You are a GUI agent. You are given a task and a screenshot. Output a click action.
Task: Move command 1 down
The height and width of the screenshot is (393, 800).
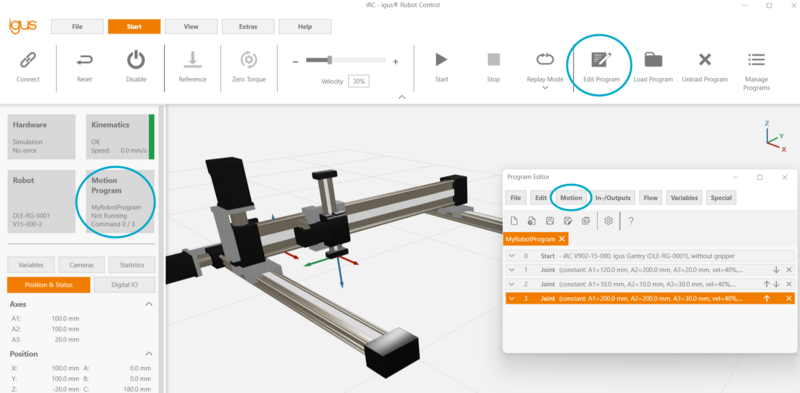tap(777, 270)
